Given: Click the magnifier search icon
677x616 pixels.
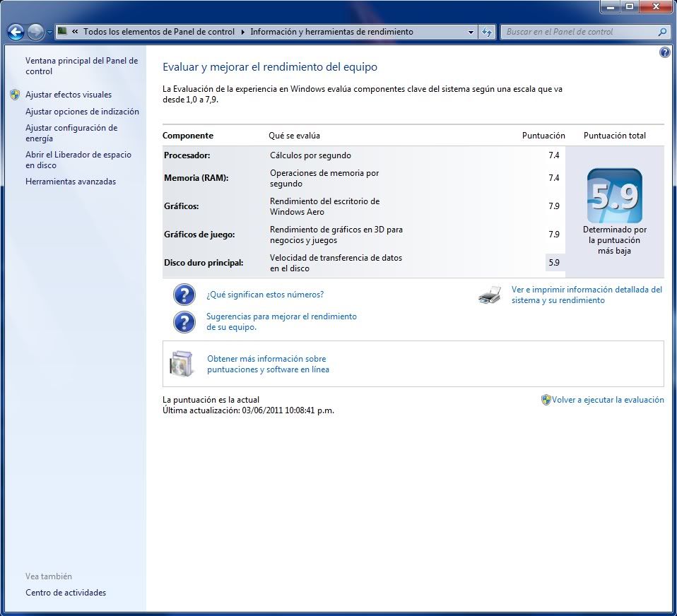Looking at the screenshot, I should 662,32.
